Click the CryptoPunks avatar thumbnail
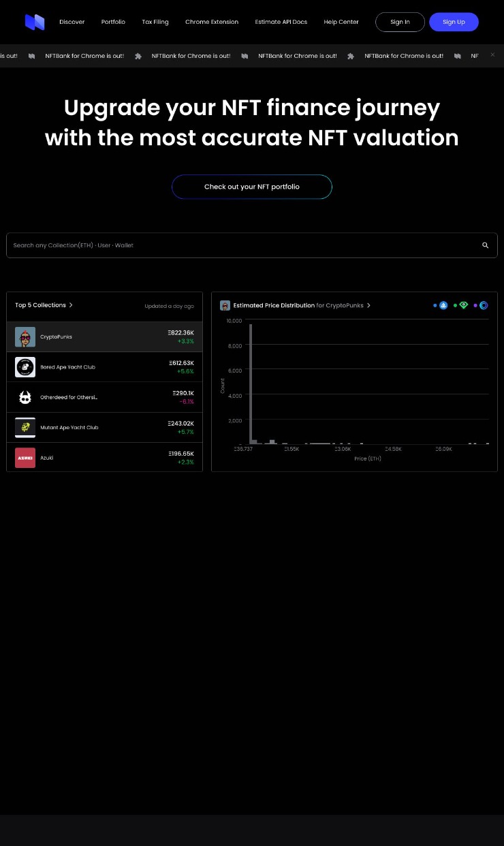This screenshot has height=846, width=504. coord(25,336)
